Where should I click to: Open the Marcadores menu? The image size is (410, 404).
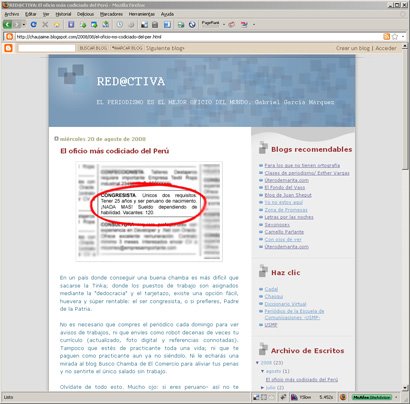(x=111, y=14)
